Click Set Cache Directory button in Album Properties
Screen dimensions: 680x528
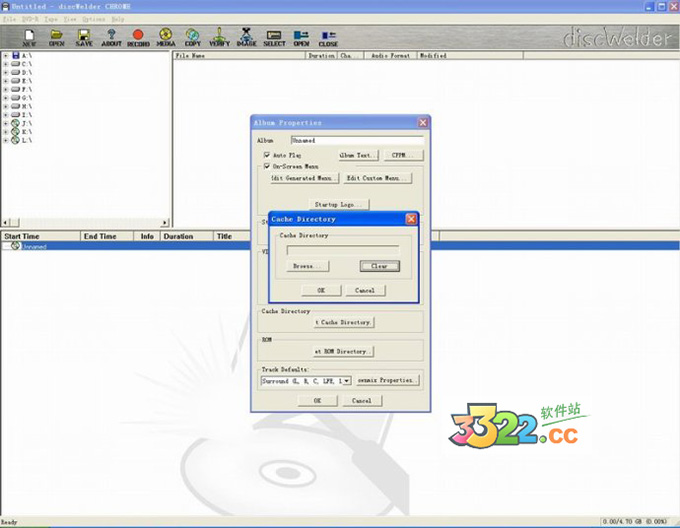(x=344, y=322)
